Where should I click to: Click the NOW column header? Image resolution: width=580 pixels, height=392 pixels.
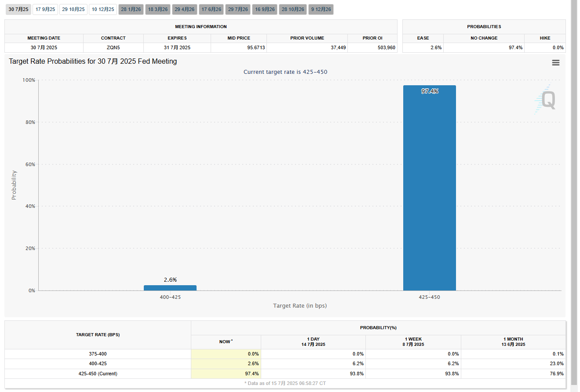pyautogui.click(x=226, y=342)
